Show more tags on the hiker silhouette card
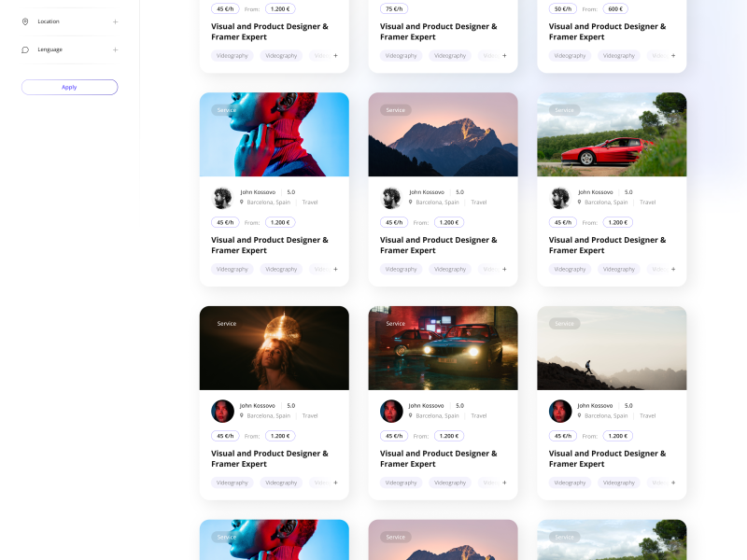 click(x=673, y=483)
